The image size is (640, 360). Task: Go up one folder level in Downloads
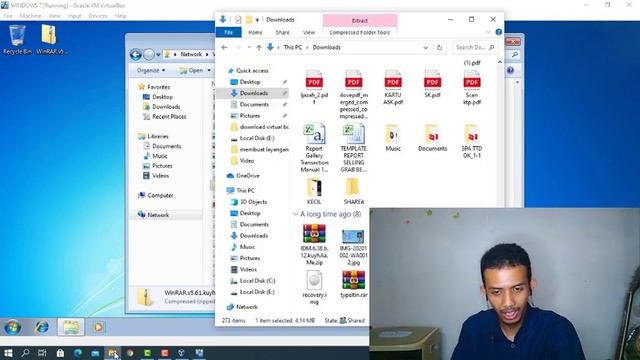coord(258,47)
